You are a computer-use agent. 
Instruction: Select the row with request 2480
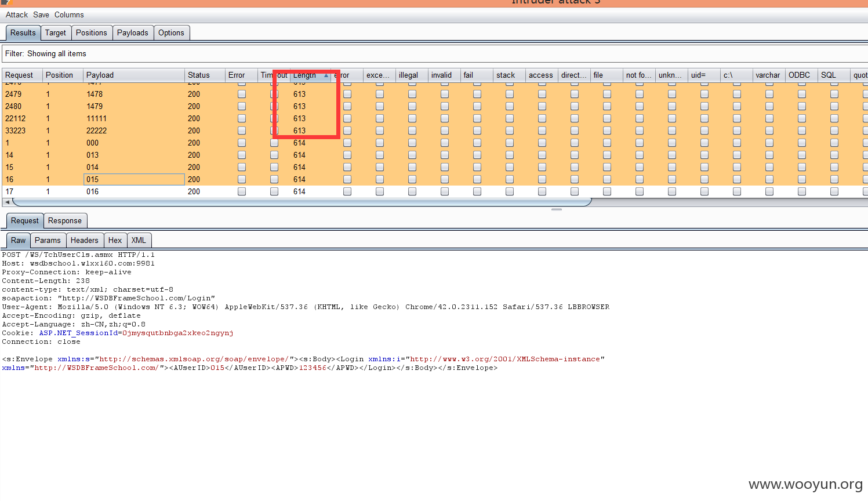pyautogui.click(x=435, y=106)
